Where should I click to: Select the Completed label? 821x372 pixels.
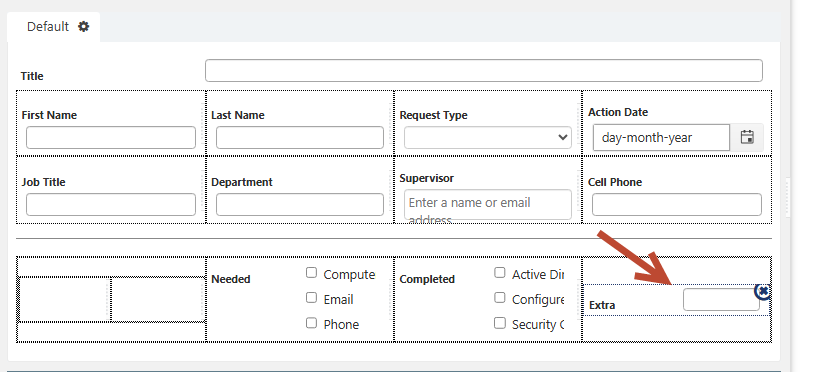coord(427,279)
